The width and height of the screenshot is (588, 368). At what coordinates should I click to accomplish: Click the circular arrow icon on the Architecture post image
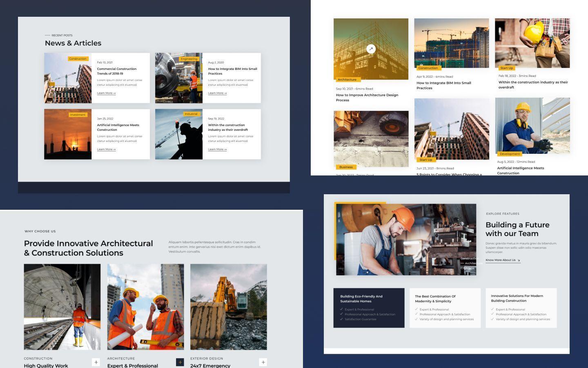click(371, 49)
